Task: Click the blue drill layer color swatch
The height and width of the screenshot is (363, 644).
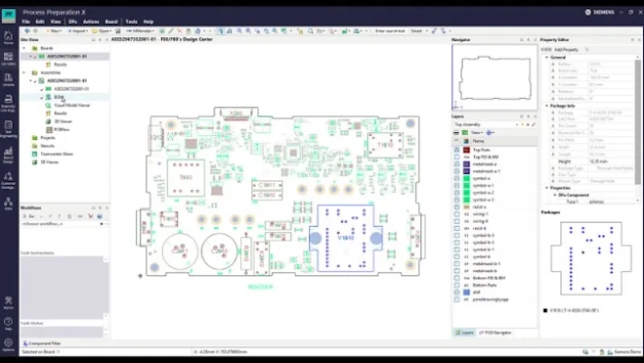Action: 466,292
